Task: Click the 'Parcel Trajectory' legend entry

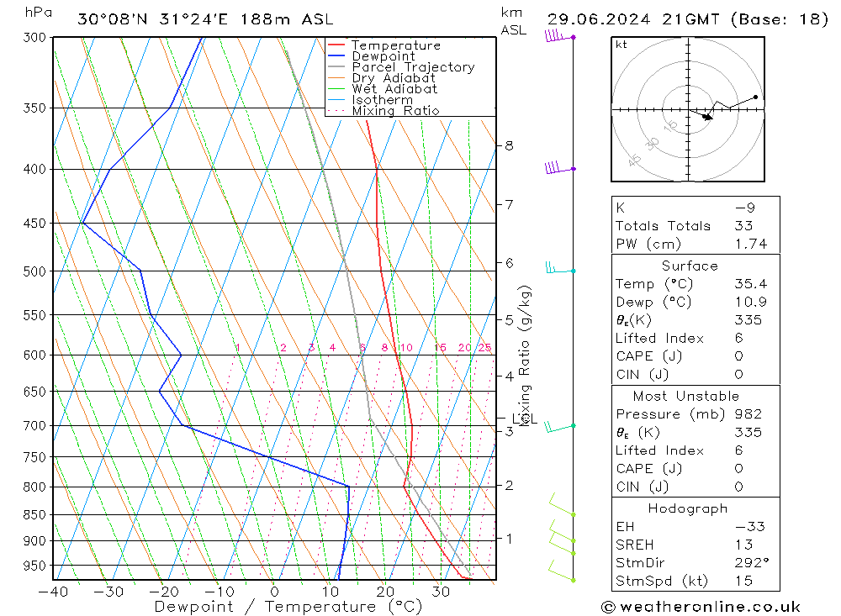Action: click(x=413, y=67)
